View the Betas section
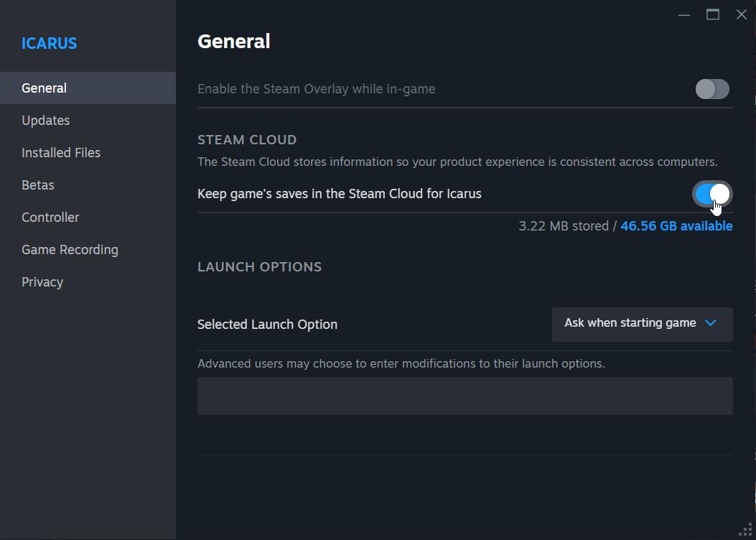 38,185
